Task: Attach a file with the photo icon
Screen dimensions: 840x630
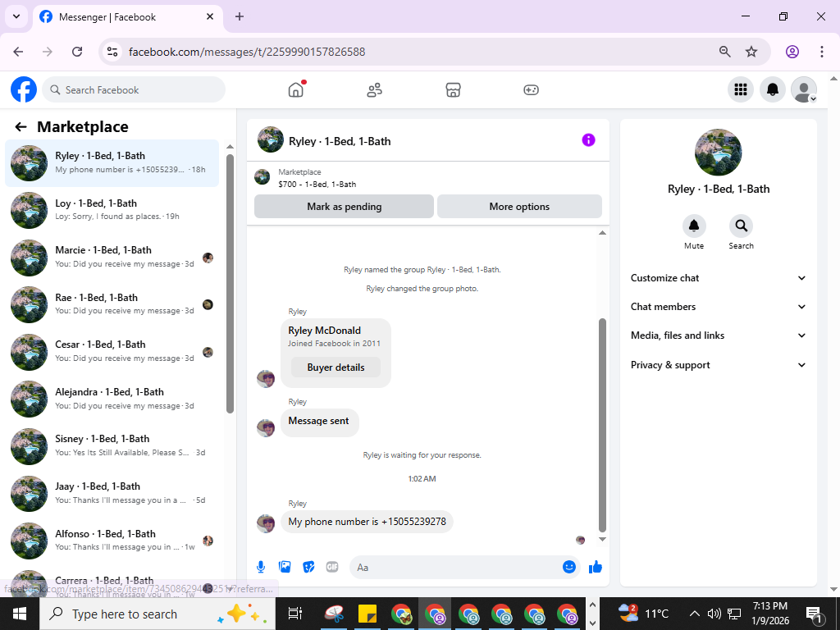Action: 285,567
